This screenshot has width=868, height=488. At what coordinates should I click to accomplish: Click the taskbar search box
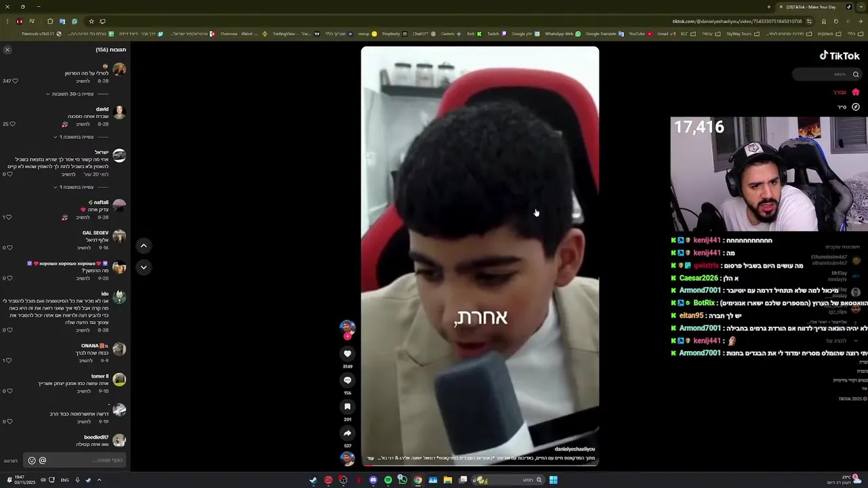point(509,480)
